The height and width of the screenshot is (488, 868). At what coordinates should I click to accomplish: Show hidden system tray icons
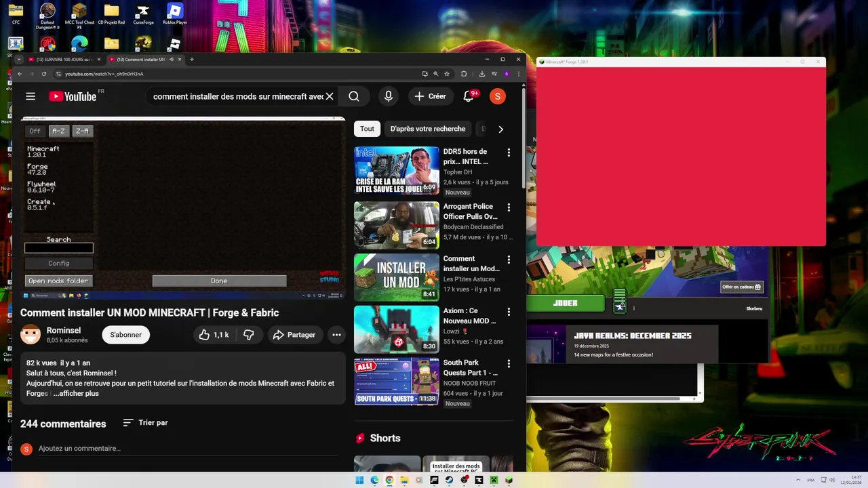798,480
